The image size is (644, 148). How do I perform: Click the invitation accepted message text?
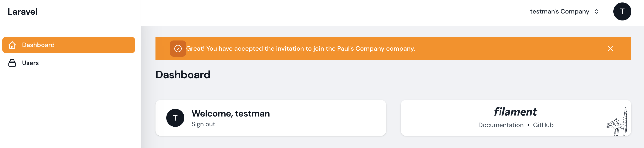pyautogui.click(x=300, y=49)
